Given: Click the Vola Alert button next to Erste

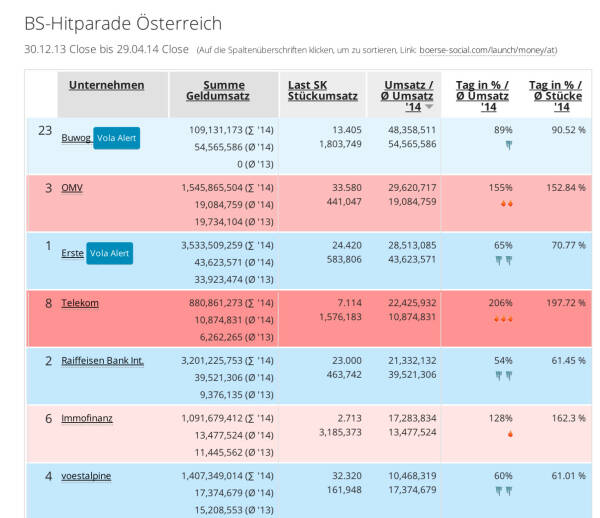Looking at the screenshot, I should [109, 253].
